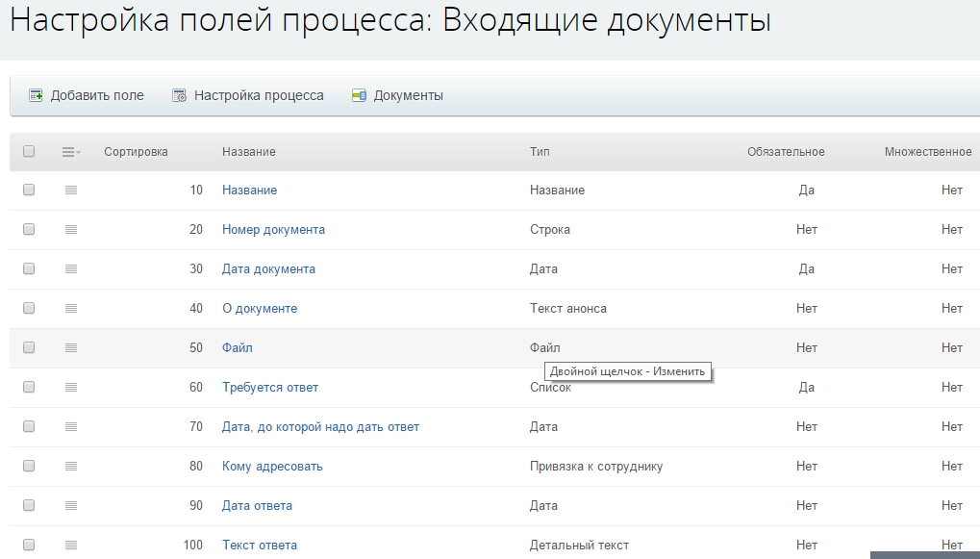Open the actions icon beside Требуется ответ
This screenshot has height=559, width=980.
tap(69, 387)
